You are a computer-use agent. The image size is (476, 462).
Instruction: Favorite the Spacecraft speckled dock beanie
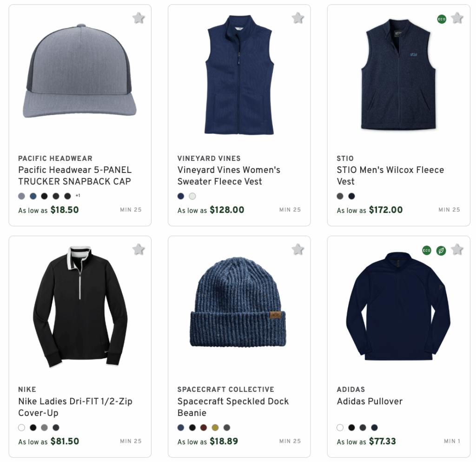pyautogui.click(x=297, y=249)
